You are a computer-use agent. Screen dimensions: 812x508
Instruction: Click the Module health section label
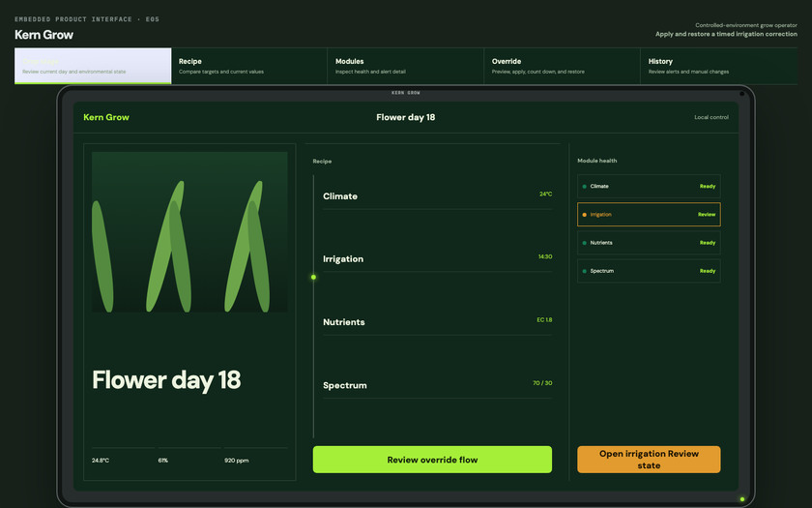click(x=597, y=161)
